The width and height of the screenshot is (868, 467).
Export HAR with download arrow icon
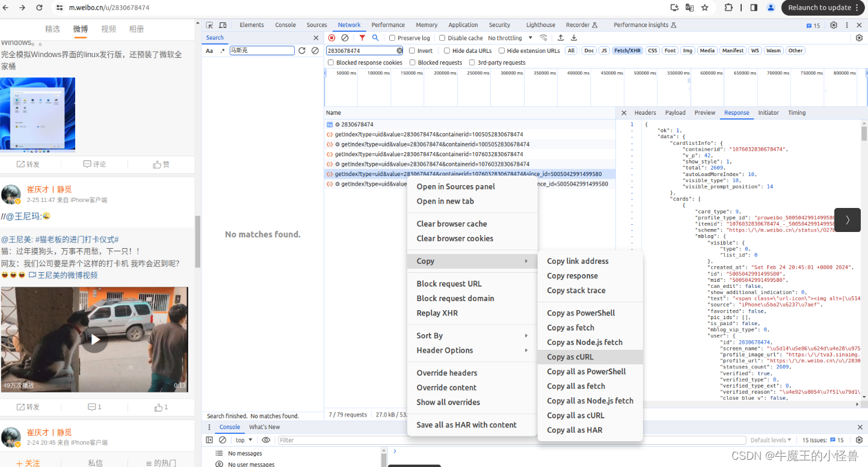(x=574, y=38)
